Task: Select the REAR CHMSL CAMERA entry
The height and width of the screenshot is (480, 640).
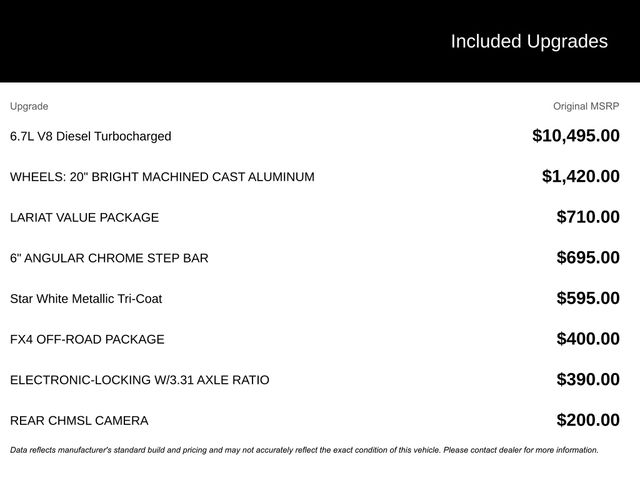Action: [x=79, y=421]
